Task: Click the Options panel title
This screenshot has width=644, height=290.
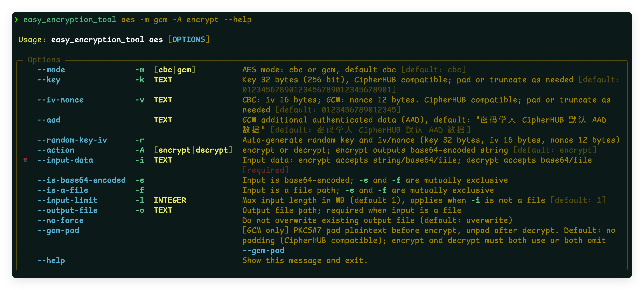Action: [x=44, y=60]
